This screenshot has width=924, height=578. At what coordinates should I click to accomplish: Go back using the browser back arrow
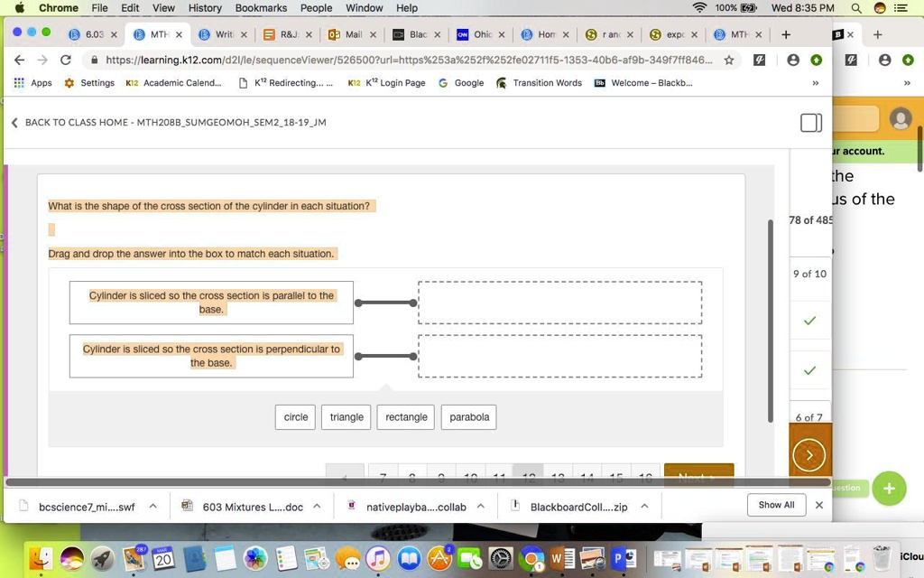[x=19, y=60]
